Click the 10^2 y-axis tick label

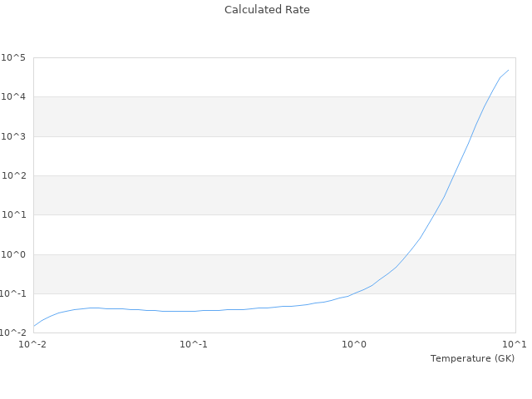point(14,176)
